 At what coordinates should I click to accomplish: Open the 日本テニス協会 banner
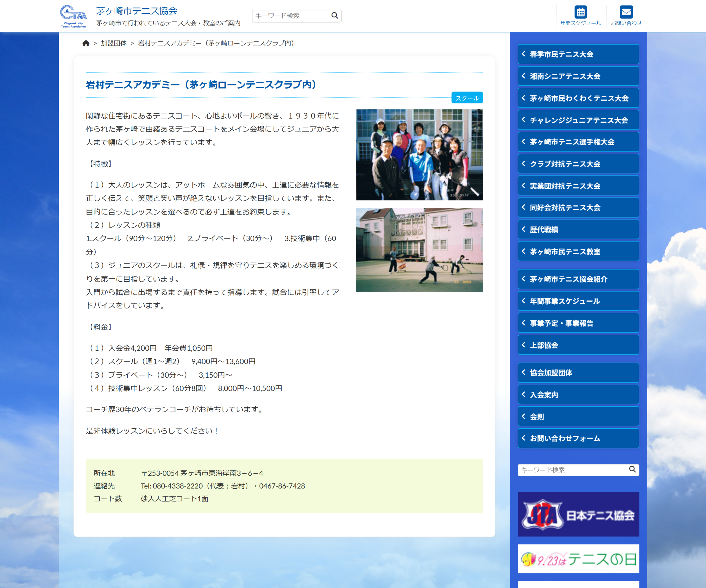pos(578,514)
